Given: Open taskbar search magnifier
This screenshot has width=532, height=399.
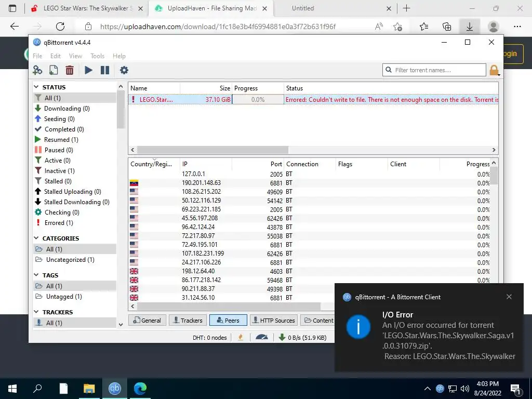Looking at the screenshot, I should 37,389.
